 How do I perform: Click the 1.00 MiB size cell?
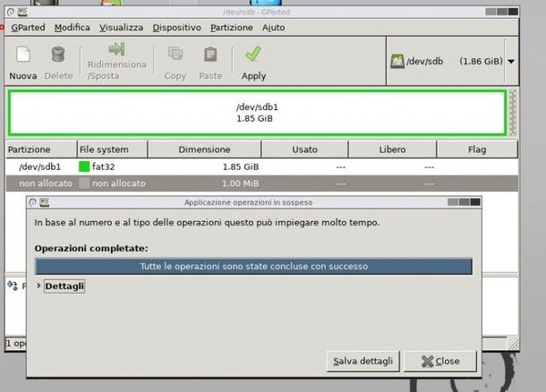241,183
